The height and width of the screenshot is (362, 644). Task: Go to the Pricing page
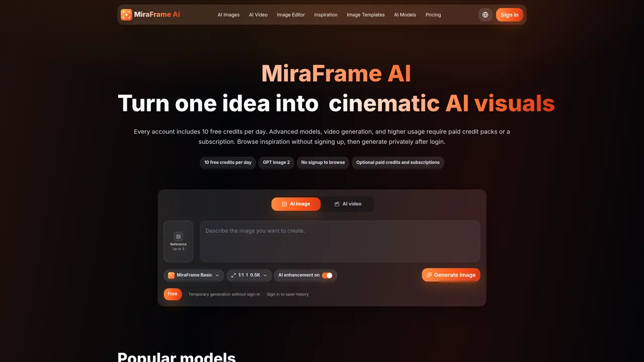click(433, 15)
